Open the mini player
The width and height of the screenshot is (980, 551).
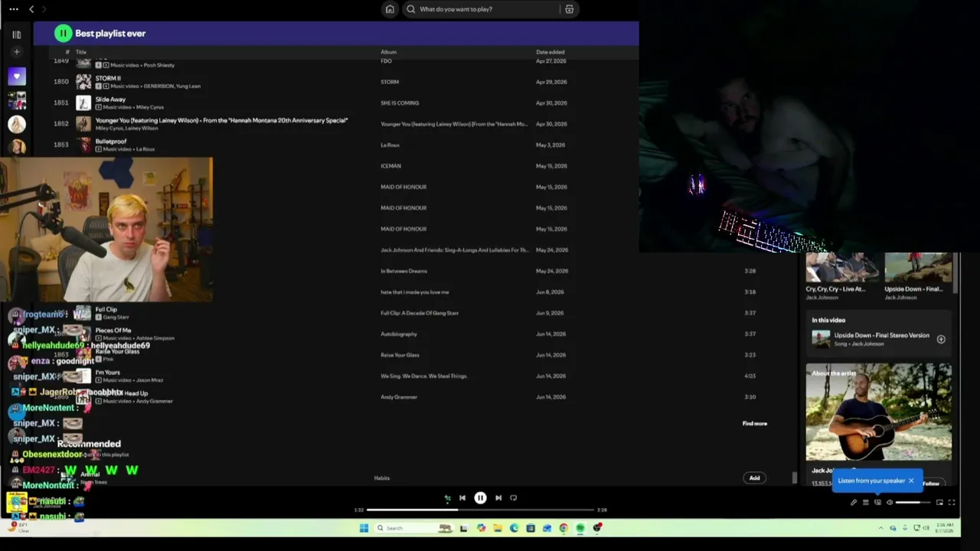tap(939, 503)
